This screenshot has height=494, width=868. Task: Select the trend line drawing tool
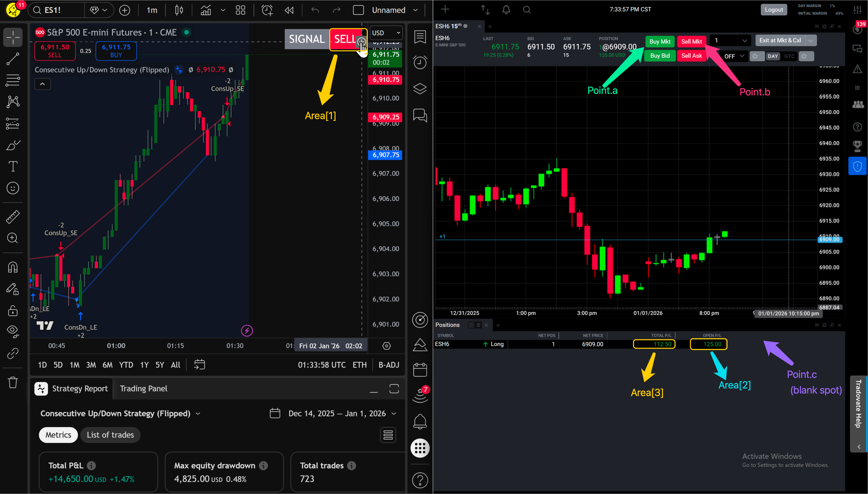click(13, 58)
